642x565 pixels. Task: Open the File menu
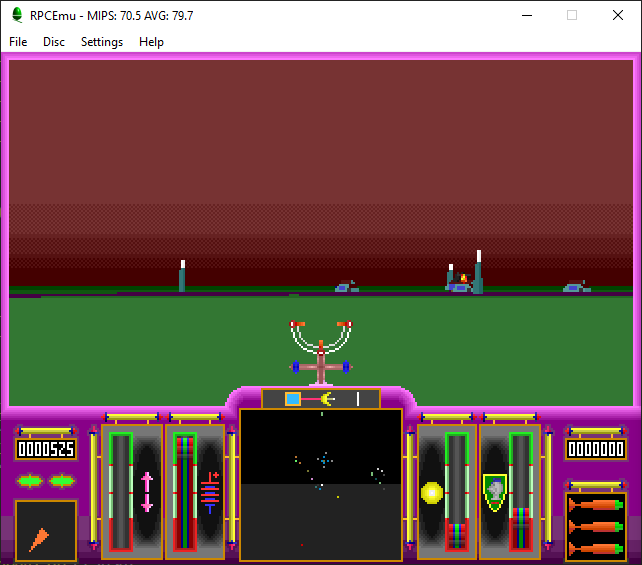pos(18,42)
